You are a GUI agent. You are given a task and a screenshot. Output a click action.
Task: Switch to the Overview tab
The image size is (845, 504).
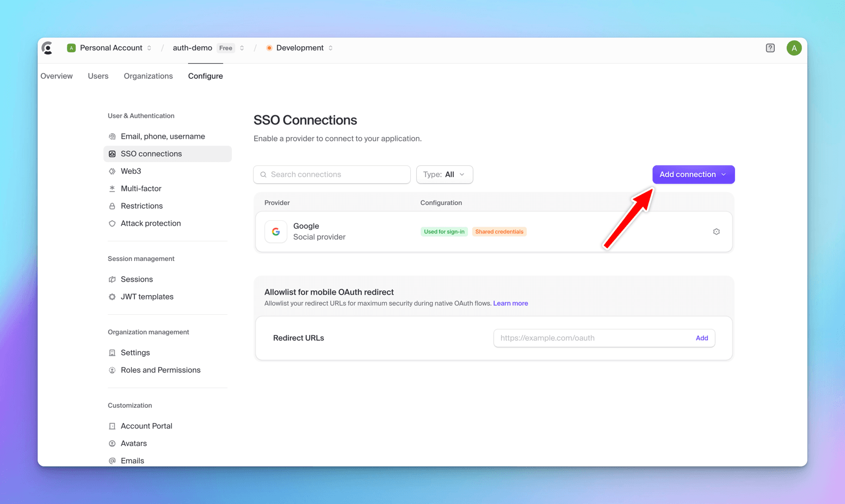click(x=57, y=76)
